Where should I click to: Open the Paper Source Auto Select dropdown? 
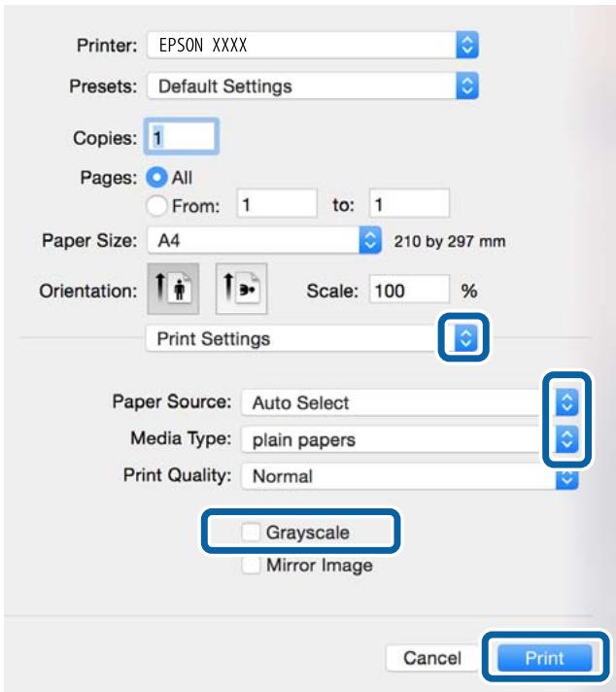click(x=410, y=402)
